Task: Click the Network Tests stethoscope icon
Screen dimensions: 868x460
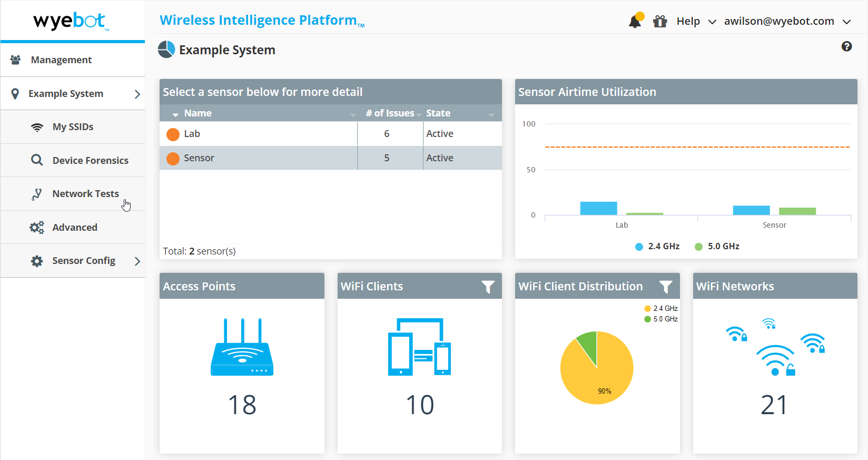Action: 37,194
